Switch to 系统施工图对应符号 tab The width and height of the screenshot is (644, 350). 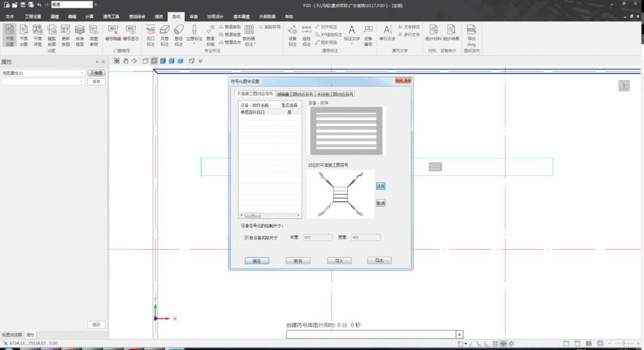335,94
